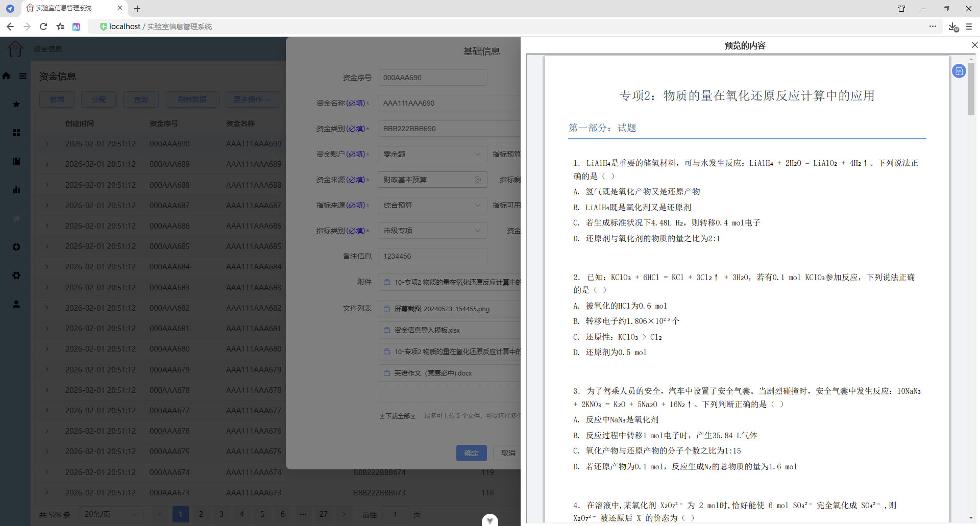Expand the row for 000AAA675
This screenshot has width=980, height=526.
click(47, 452)
